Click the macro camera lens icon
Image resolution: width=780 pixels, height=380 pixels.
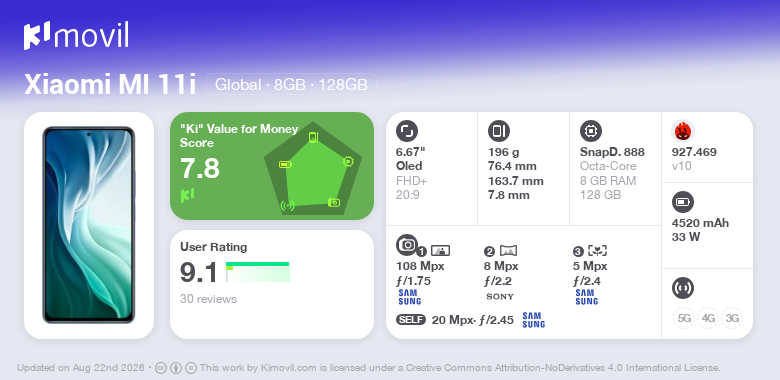pyautogui.click(x=597, y=251)
